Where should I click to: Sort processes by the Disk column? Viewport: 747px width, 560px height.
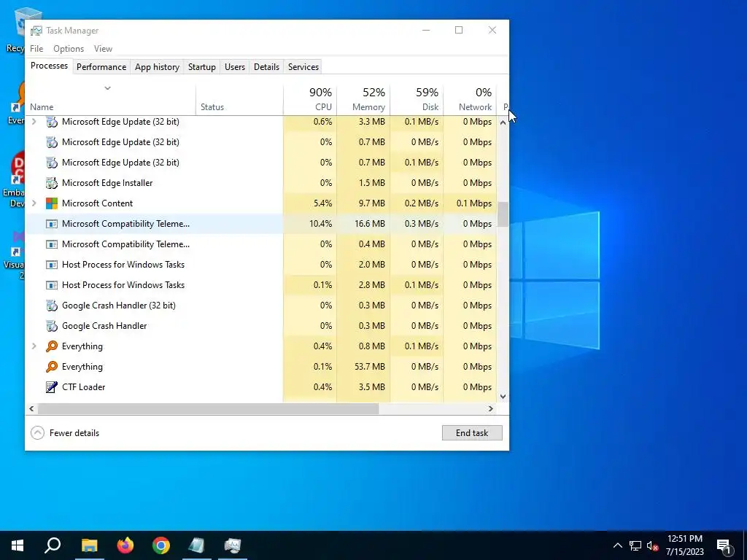tap(417, 99)
